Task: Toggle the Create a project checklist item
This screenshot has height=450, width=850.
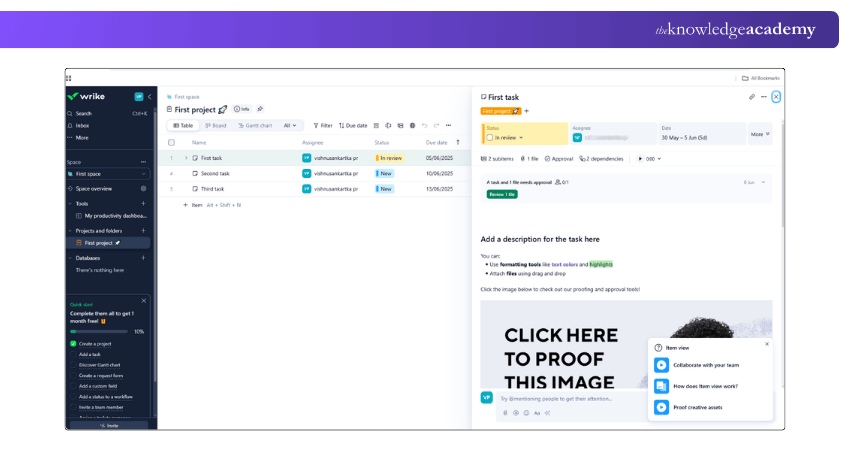Action: [x=73, y=344]
